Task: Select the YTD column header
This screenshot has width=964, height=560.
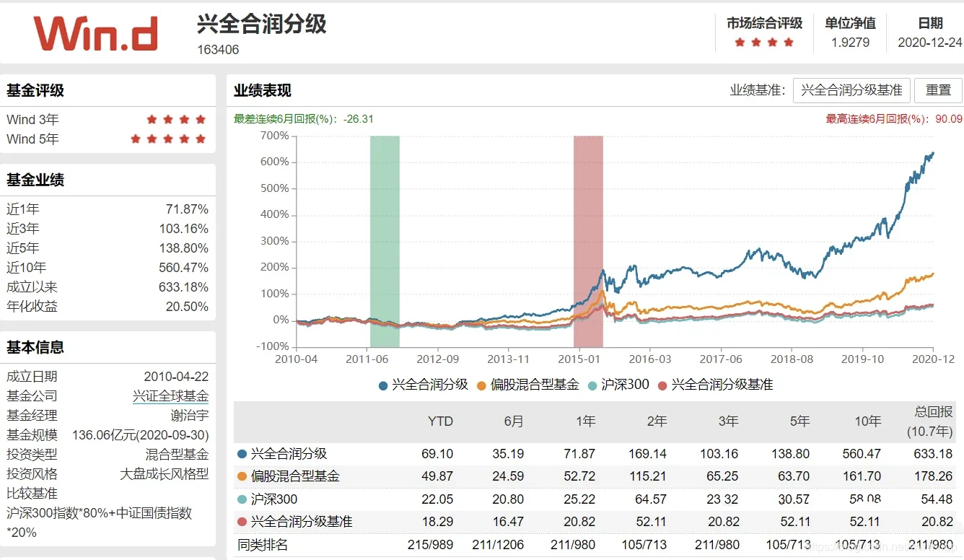Action: (x=440, y=421)
